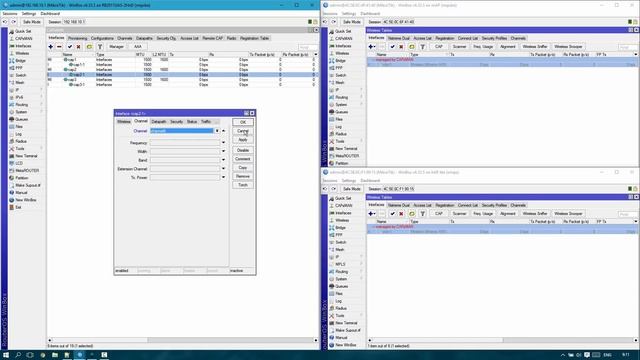640x360 pixels.
Task: Click undo arrow in left WinBox toolbar
Action: [x=5, y=22]
